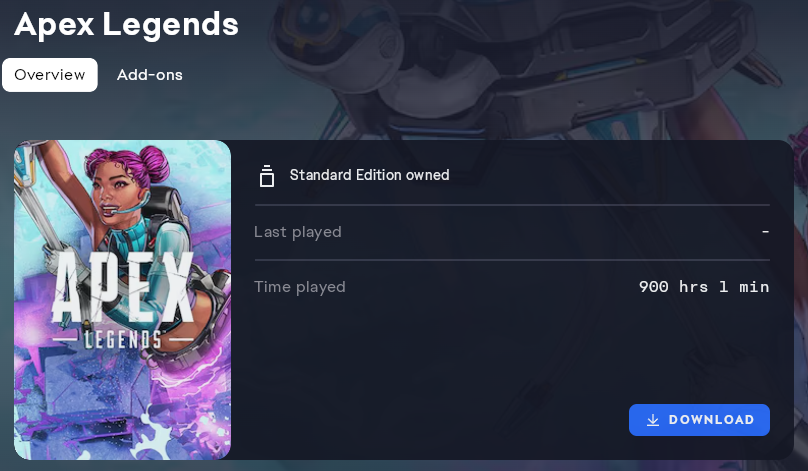Click the Apex Legends page title
The width and height of the screenshot is (808, 471).
[126, 25]
